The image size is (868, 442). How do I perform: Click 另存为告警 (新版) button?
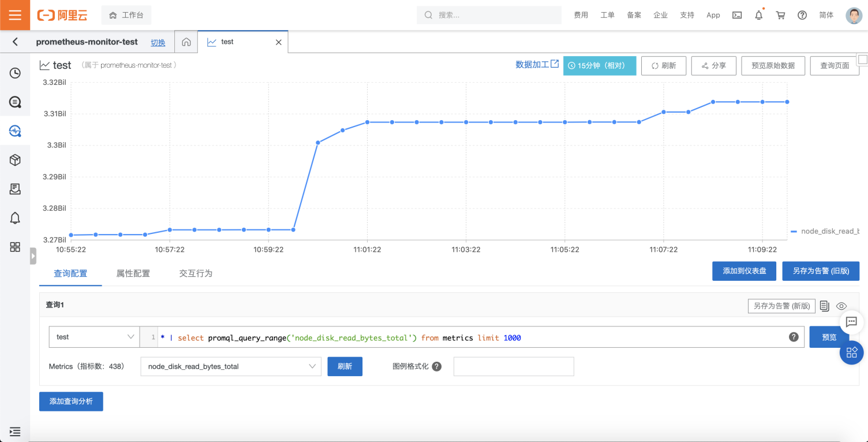tap(781, 306)
